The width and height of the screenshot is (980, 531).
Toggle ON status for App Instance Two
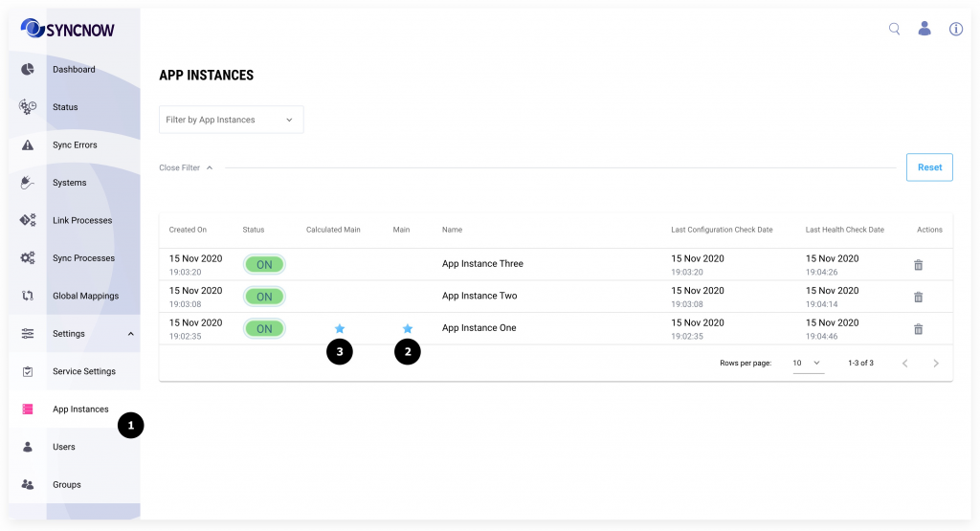(x=264, y=297)
